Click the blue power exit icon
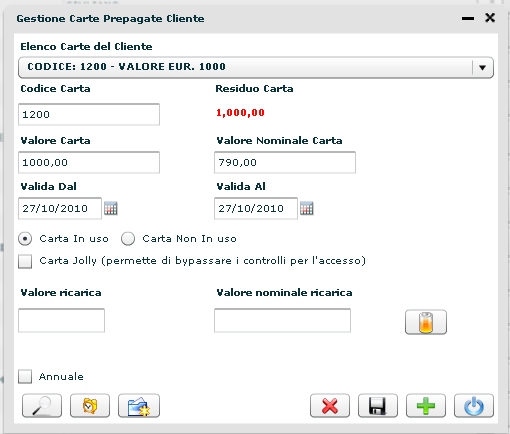Viewport: 510px width, 434px height. click(x=474, y=406)
